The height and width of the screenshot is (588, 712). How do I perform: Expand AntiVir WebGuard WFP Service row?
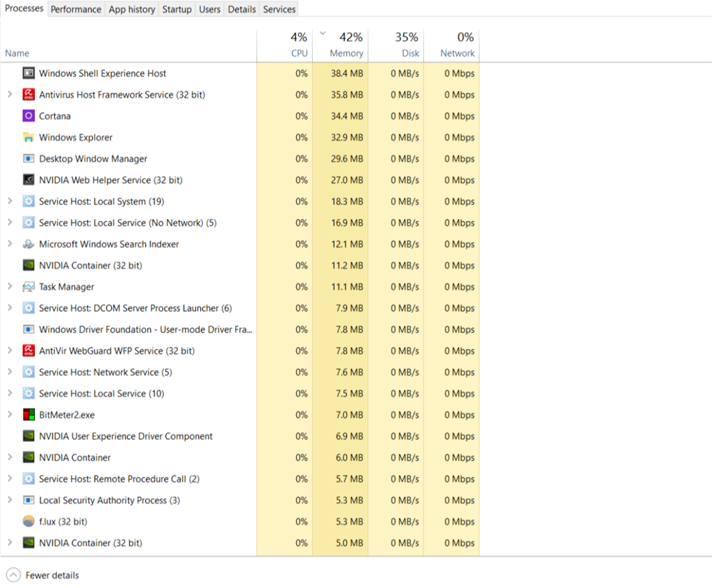pyautogui.click(x=10, y=350)
